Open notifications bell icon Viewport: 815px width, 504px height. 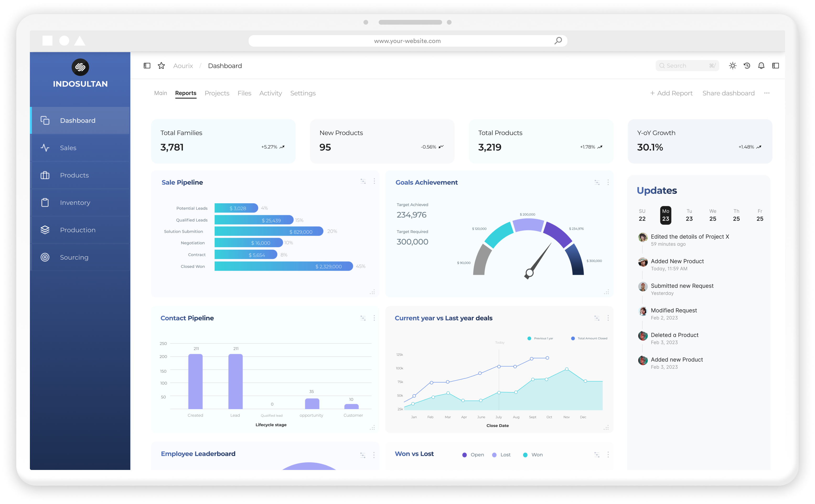(761, 66)
